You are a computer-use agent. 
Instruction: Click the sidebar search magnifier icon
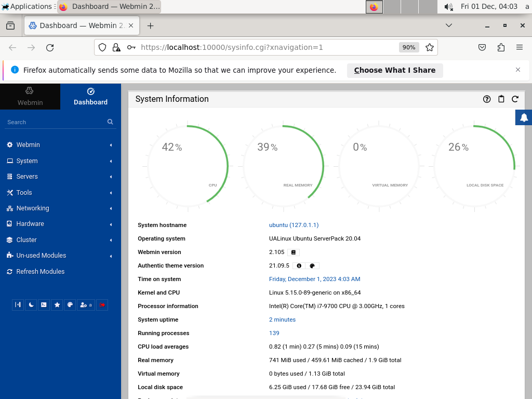(110, 122)
